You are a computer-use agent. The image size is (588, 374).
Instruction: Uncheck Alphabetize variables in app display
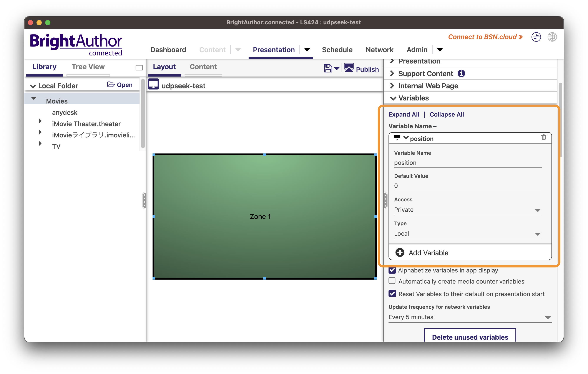click(392, 270)
